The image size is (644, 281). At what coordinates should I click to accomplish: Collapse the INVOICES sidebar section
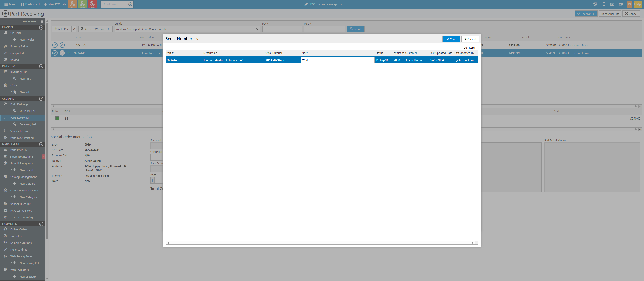tap(41, 27)
